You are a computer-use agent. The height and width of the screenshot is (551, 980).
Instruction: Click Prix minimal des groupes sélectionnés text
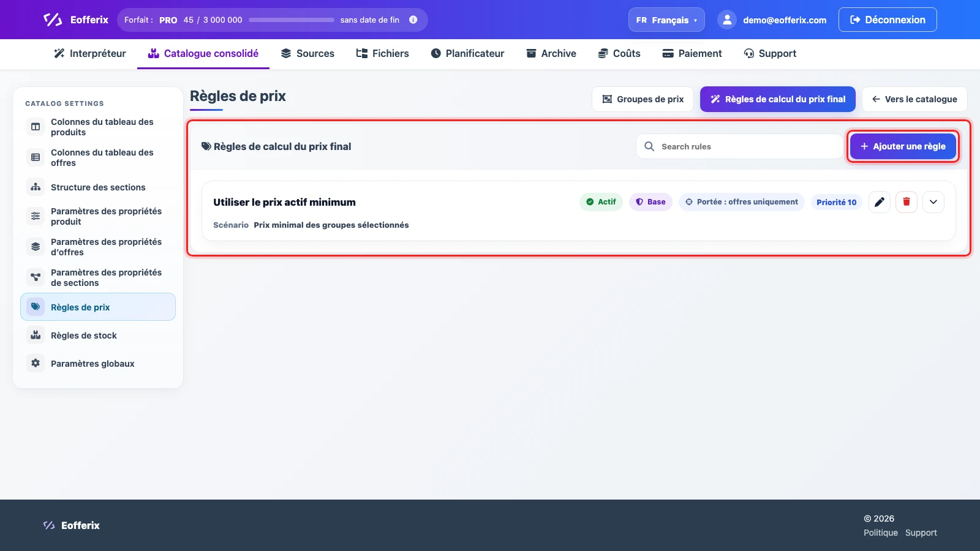pos(331,225)
